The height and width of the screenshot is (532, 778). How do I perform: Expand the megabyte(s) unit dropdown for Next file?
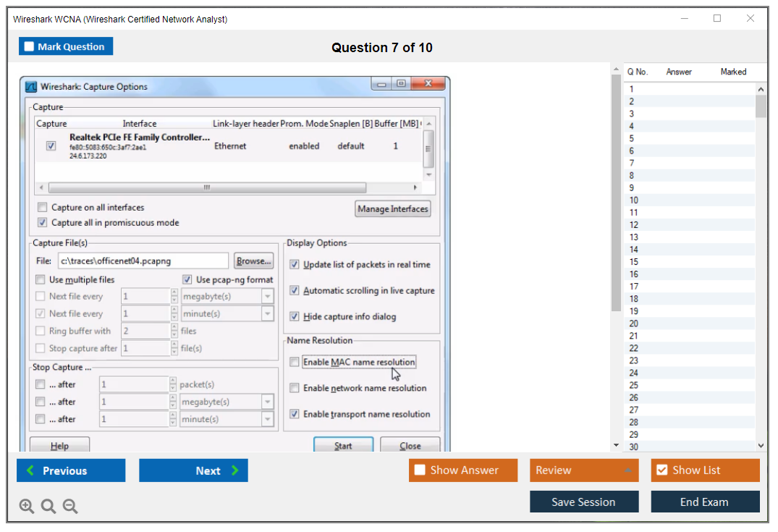268,297
